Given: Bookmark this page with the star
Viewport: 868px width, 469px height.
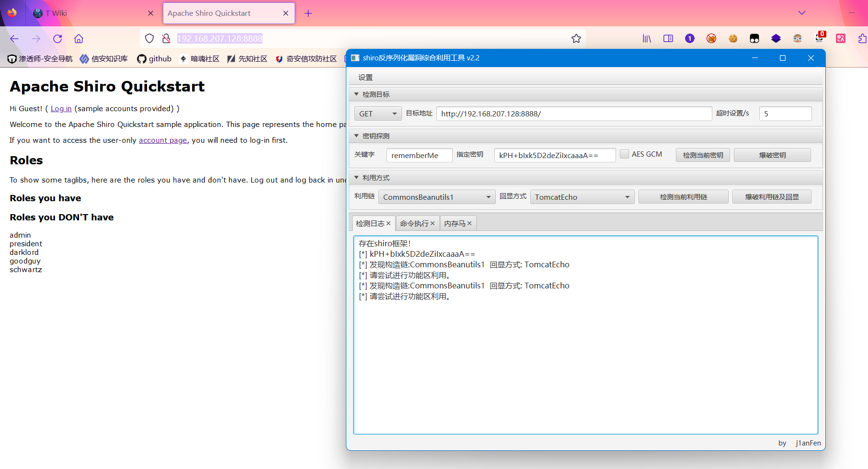Looking at the screenshot, I should 576,38.
